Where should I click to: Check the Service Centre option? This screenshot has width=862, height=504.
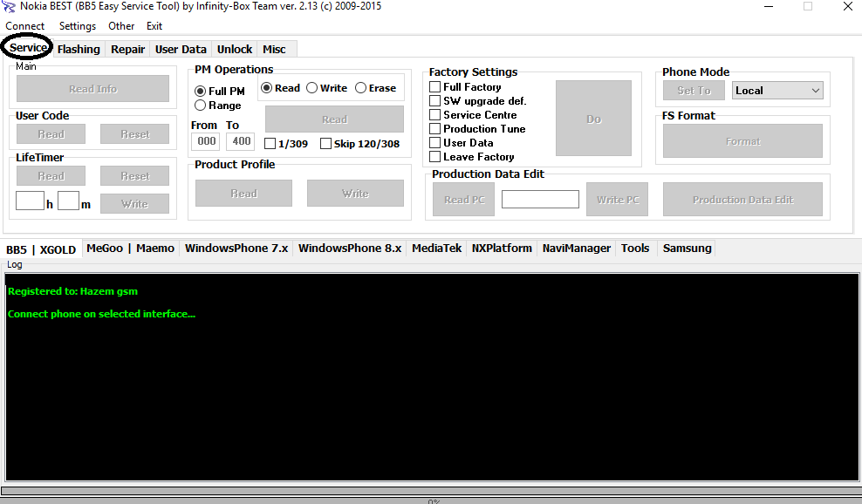473,115
